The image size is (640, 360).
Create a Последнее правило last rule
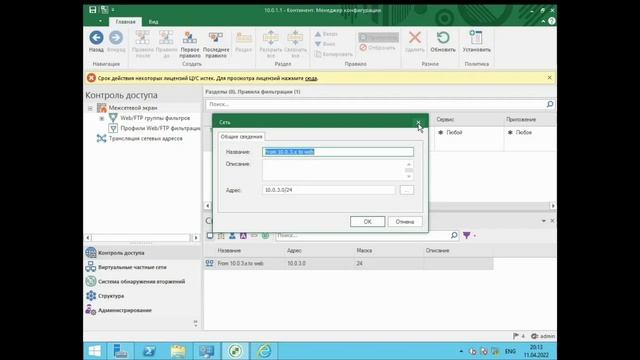(x=216, y=44)
